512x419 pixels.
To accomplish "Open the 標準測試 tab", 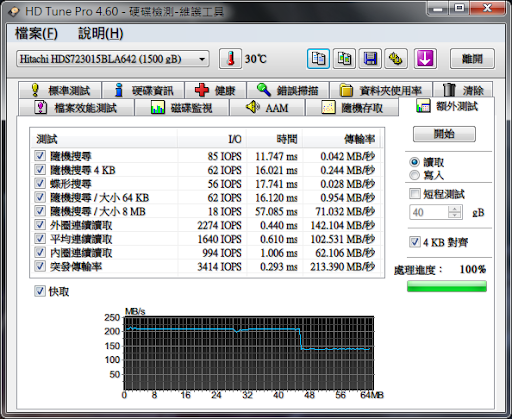I will click(x=60, y=90).
